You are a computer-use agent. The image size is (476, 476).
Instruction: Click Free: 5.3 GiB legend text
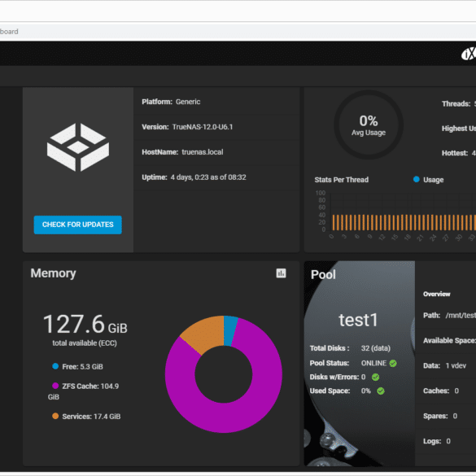tap(82, 367)
